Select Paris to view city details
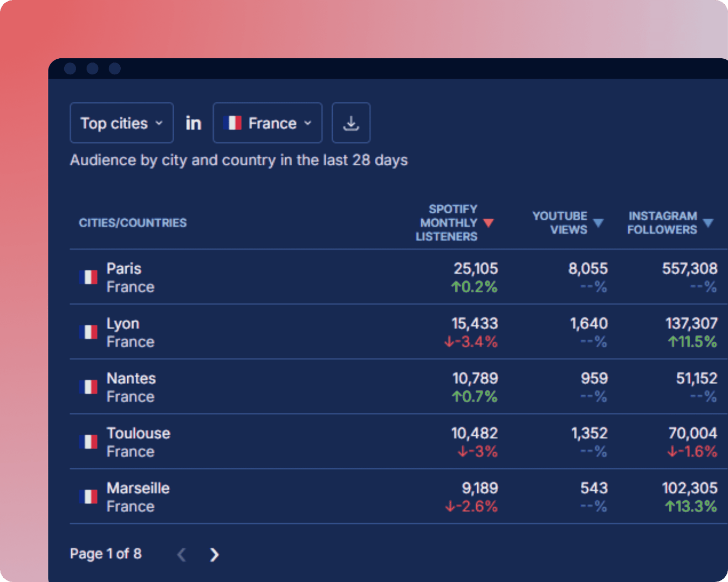 124,268
